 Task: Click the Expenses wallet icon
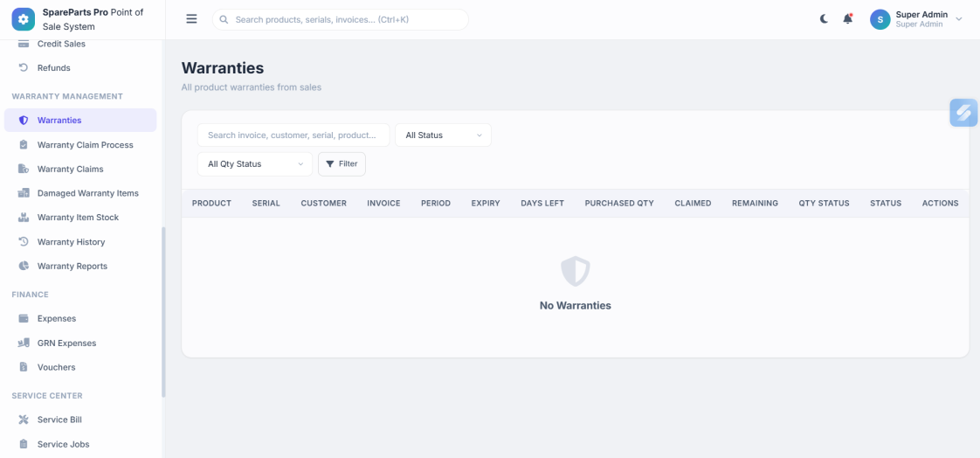click(24, 318)
